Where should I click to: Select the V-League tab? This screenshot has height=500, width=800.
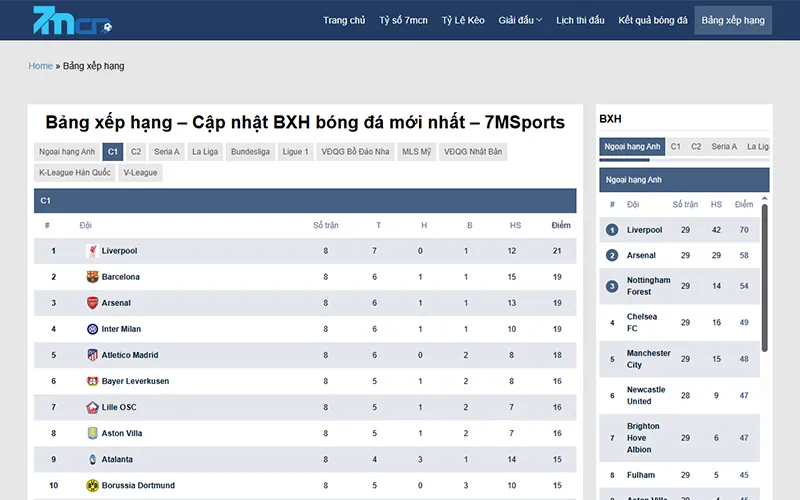[140, 172]
